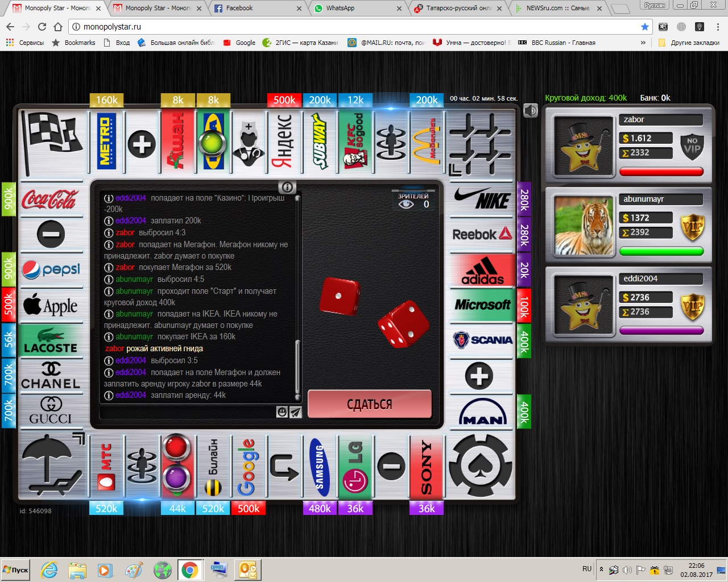Click the Reebok property cell
Image resolution: width=728 pixels, height=582 pixels.
[482, 234]
